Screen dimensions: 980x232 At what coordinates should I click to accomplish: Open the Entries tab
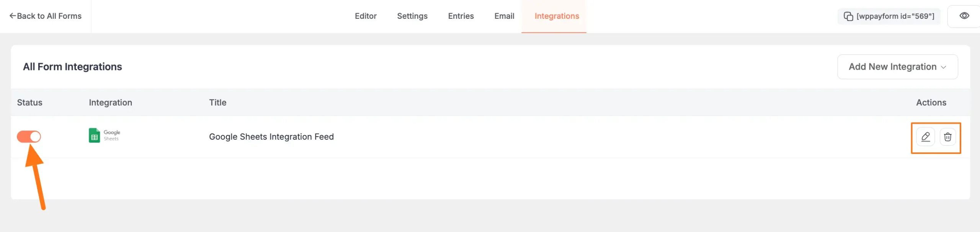(x=461, y=16)
